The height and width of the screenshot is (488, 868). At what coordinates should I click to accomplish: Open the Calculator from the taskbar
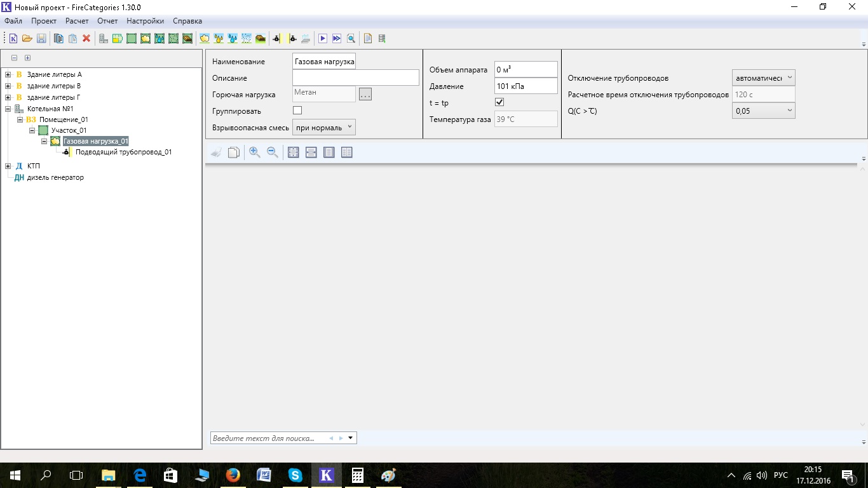357,475
